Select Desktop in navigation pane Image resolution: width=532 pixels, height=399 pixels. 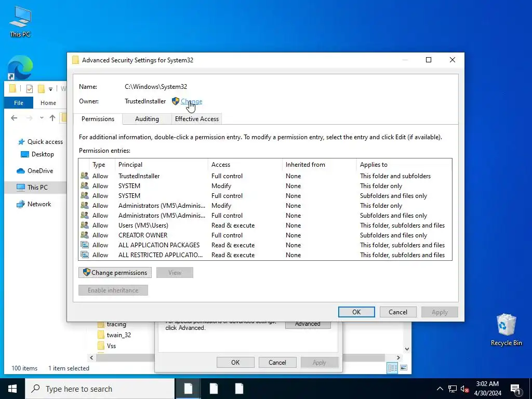(x=37, y=154)
